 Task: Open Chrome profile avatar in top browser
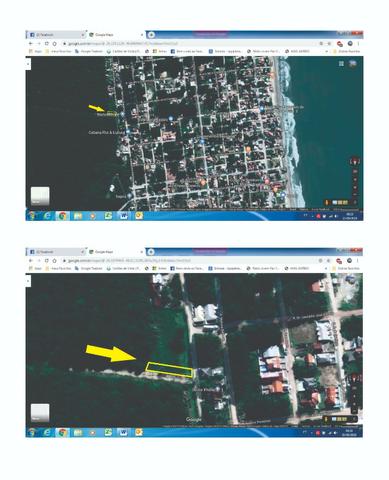click(x=350, y=44)
